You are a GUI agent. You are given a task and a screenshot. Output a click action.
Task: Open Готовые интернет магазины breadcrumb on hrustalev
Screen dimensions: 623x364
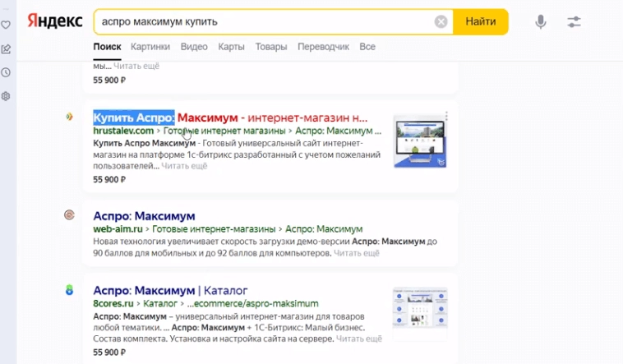tap(224, 131)
